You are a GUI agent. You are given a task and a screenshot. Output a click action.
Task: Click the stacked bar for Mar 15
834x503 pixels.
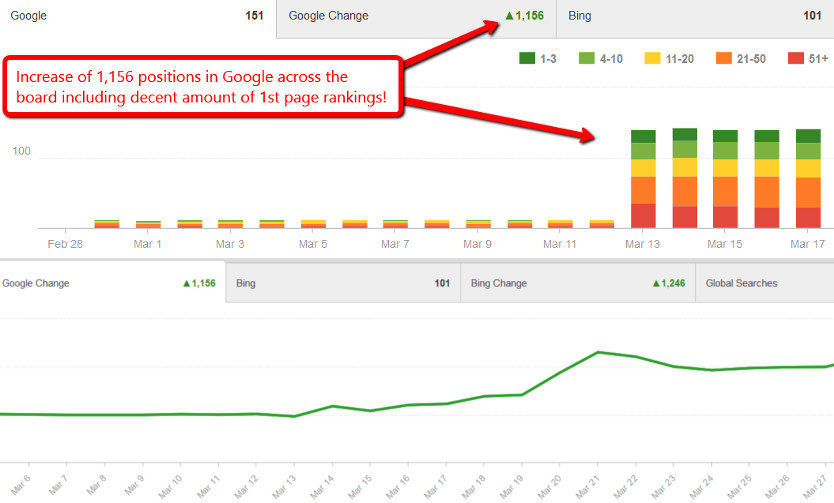click(725, 180)
